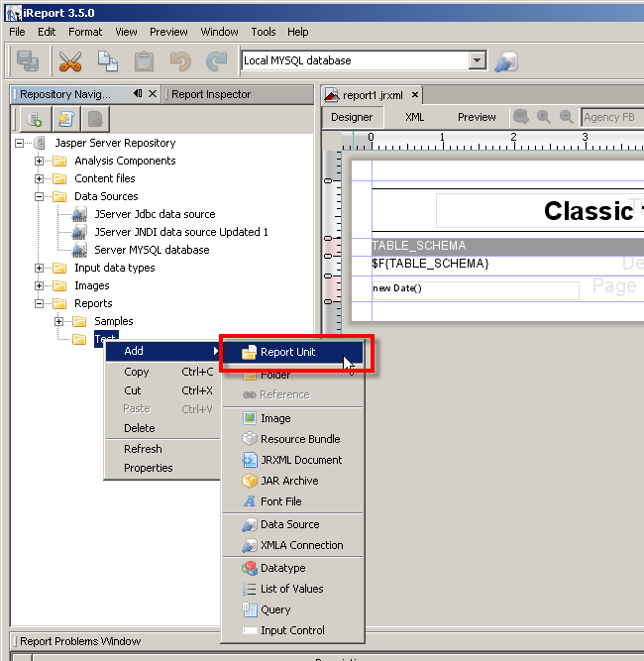Select JServer Jdbc data source icon

tap(79, 214)
